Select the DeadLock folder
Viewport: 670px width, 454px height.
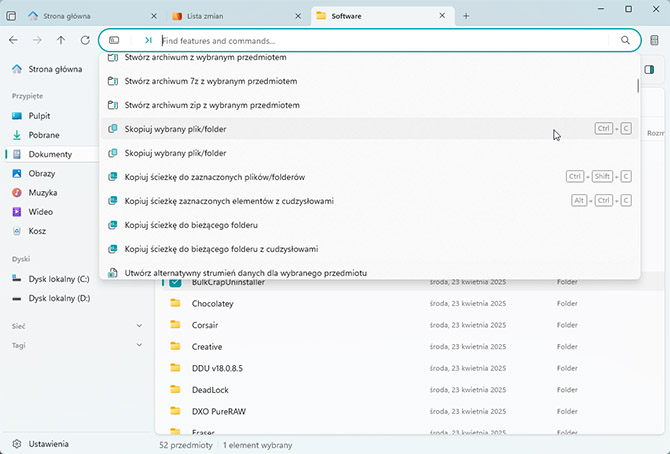[x=410, y=390]
